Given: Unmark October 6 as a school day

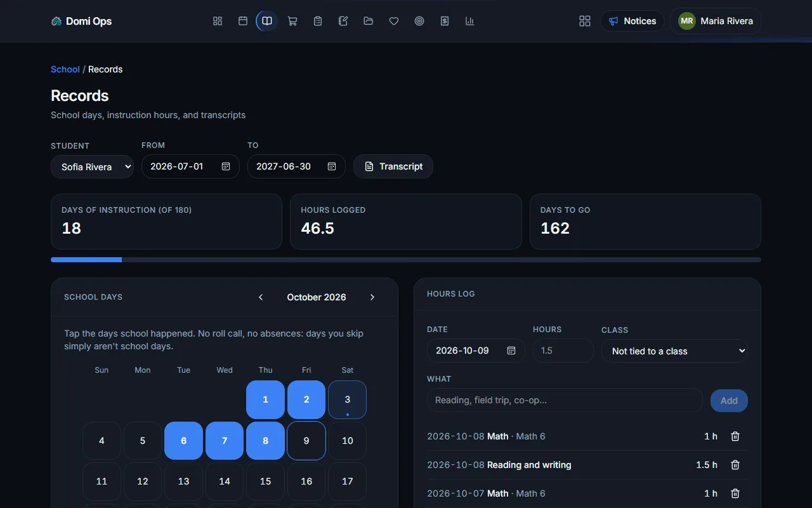Looking at the screenshot, I should pyautogui.click(x=183, y=441).
